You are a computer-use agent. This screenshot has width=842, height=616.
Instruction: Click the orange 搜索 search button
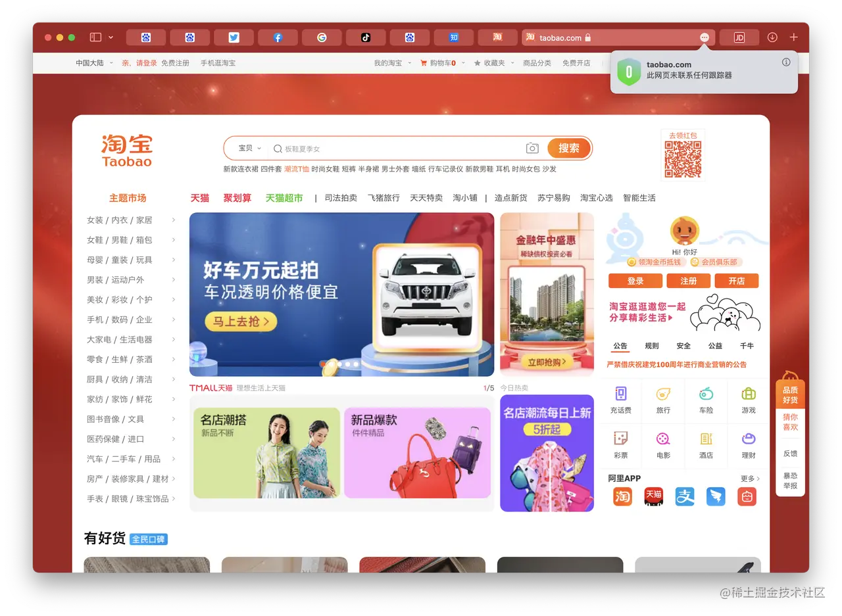pyautogui.click(x=569, y=148)
